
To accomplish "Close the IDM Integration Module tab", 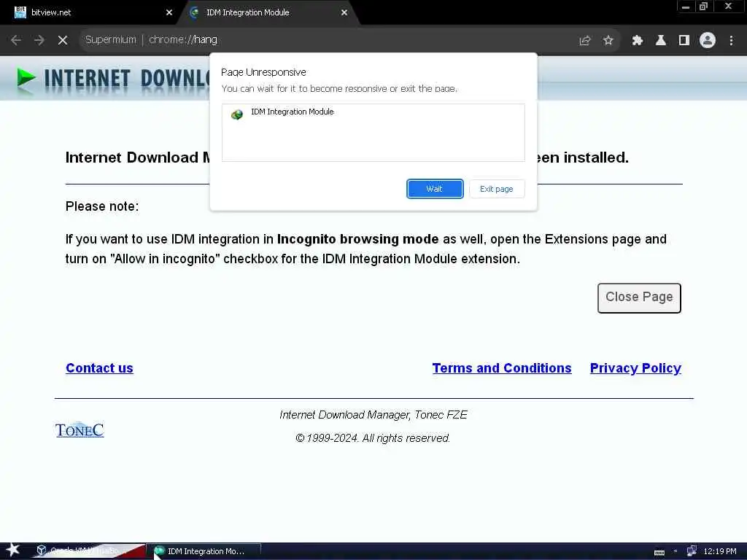I will [344, 13].
